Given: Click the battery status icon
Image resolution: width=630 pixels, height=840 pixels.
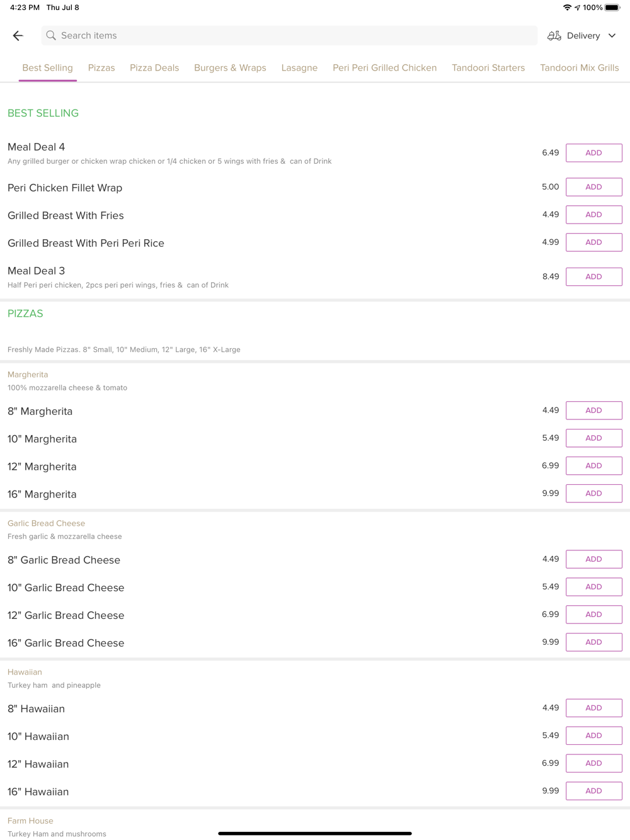Looking at the screenshot, I should [612, 8].
